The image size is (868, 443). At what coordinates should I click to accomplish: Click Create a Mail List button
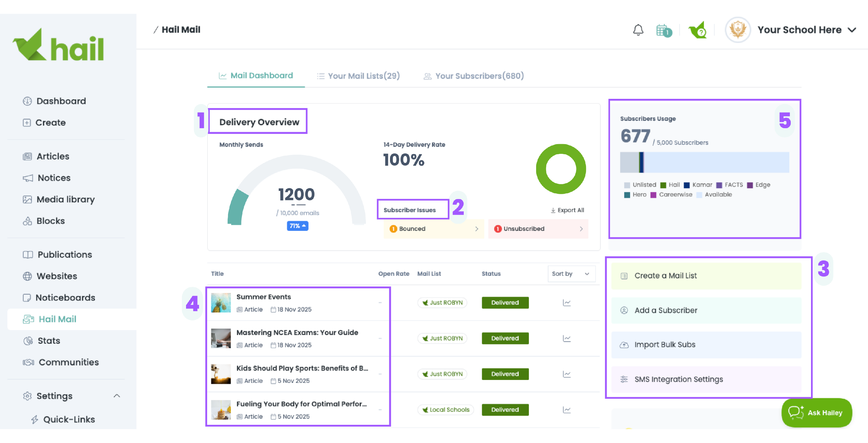[706, 275]
